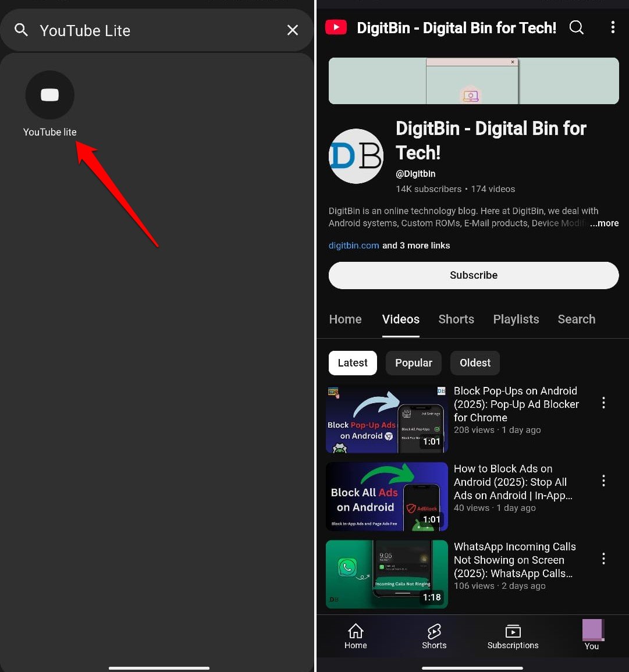Viewport: 629px width, 672px height.
Task: Select the Videos tab
Action: pos(401,319)
